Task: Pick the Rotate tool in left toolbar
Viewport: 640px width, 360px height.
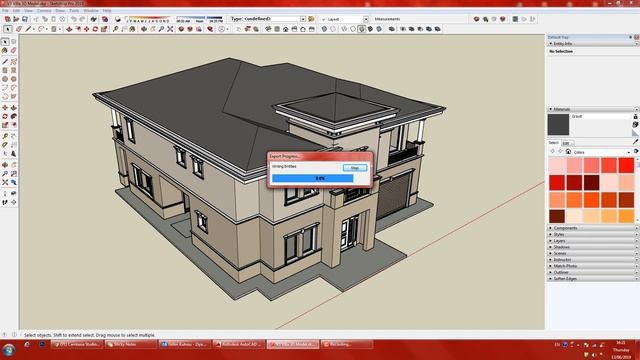Action: pyautogui.click(x=5, y=116)
